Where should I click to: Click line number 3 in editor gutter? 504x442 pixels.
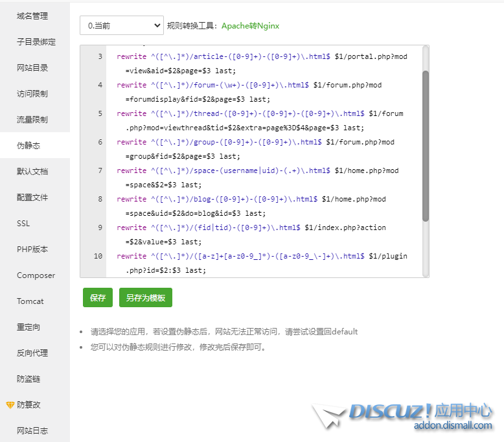click(100, 56)
